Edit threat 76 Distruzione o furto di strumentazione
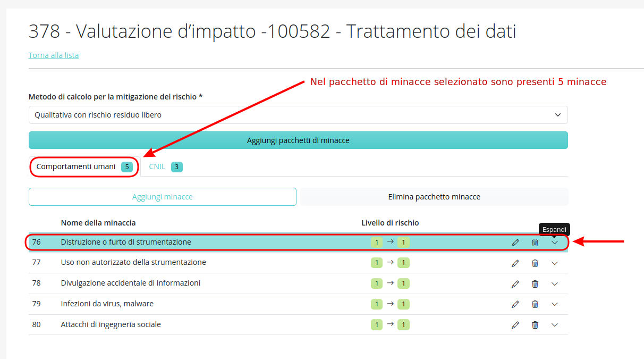The image size is (644, 359). click(x=515, y=243)
